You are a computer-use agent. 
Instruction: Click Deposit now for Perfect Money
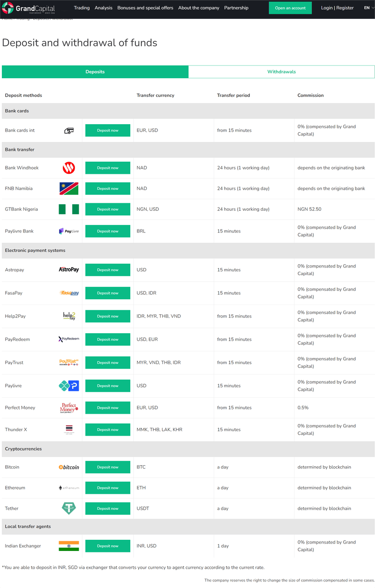tap(108, 408)
